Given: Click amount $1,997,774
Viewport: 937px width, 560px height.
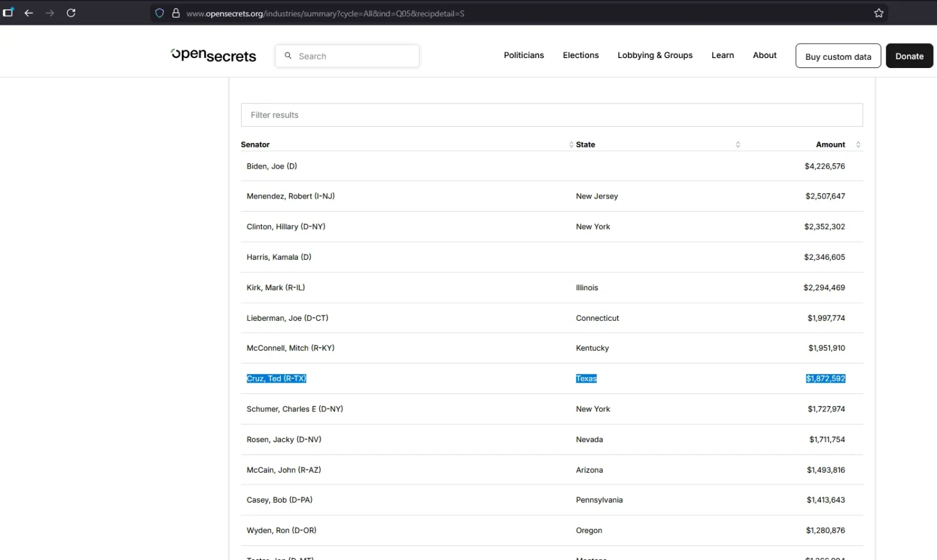Looking at the screenshot, I should (826, 318).
